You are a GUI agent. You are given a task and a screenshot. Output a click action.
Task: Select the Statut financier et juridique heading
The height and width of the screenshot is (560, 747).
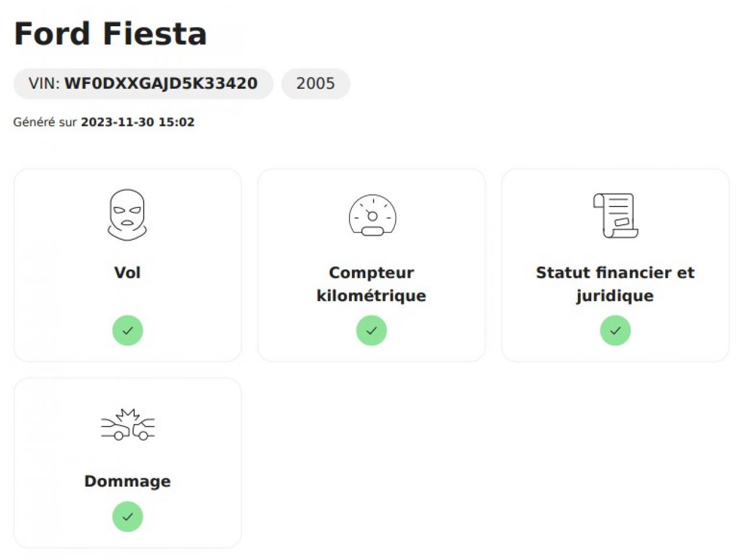[615, 283]
